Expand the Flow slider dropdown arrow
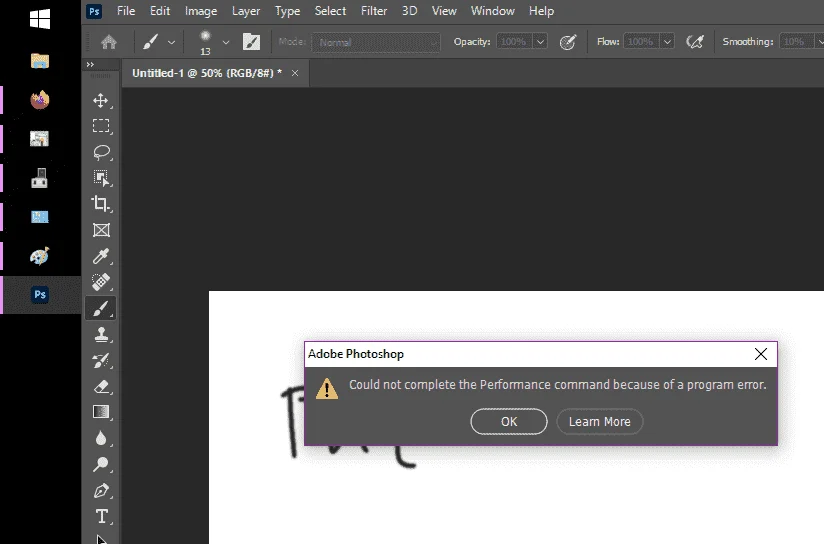This screenshot has height=544, width=824. tap(667, 42)
